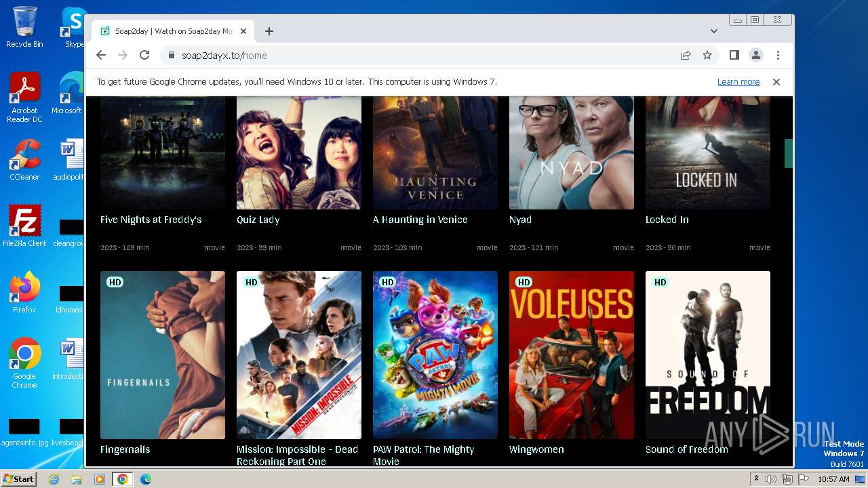
Task: Click the forward navigation arrow
Action: point(123,56)
